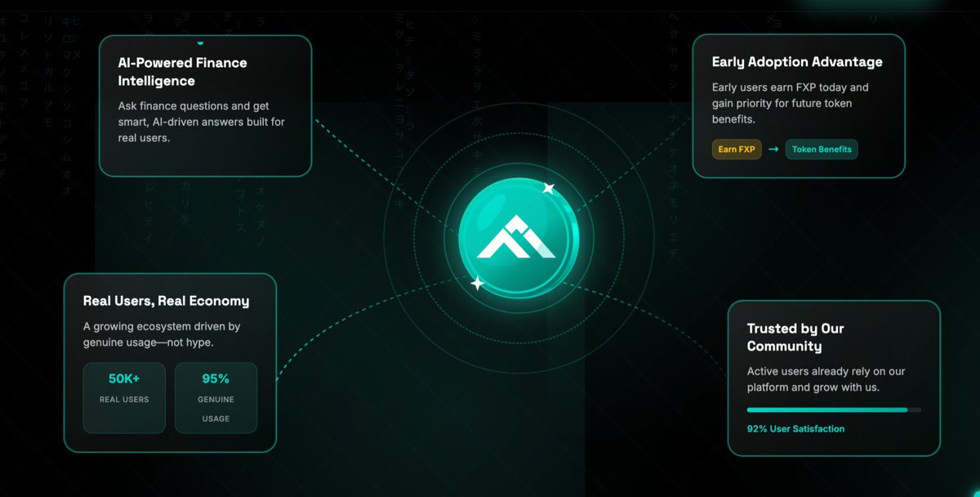Click the Real Users, Real Economy heading
The width and height of the screenshot is (980, 497).
coord(166,301)
